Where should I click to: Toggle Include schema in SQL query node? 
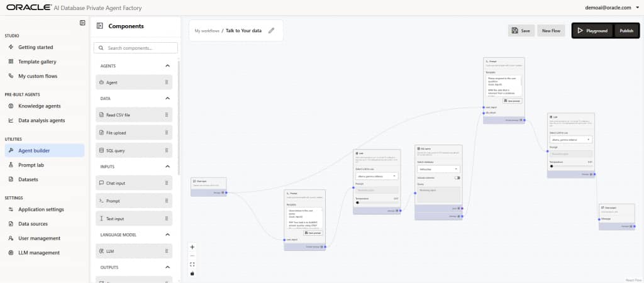(x=457, y=178)
